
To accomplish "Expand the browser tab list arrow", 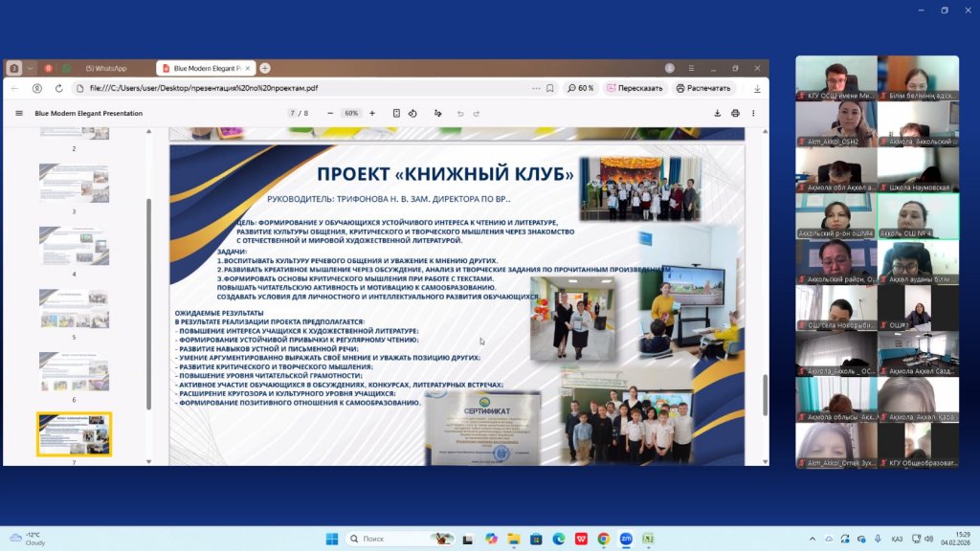I will (31, 68).
